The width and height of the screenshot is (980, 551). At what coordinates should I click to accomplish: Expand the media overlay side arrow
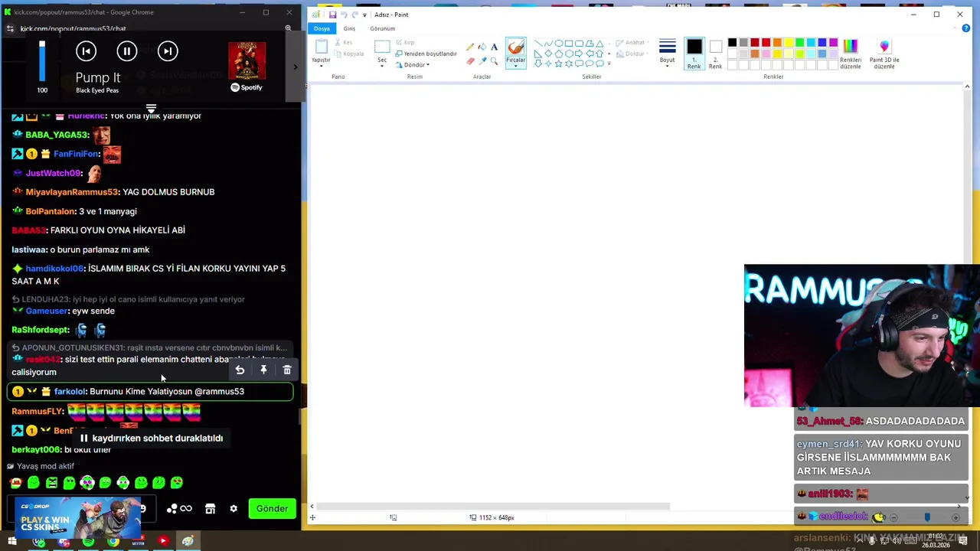pos(295,67)
